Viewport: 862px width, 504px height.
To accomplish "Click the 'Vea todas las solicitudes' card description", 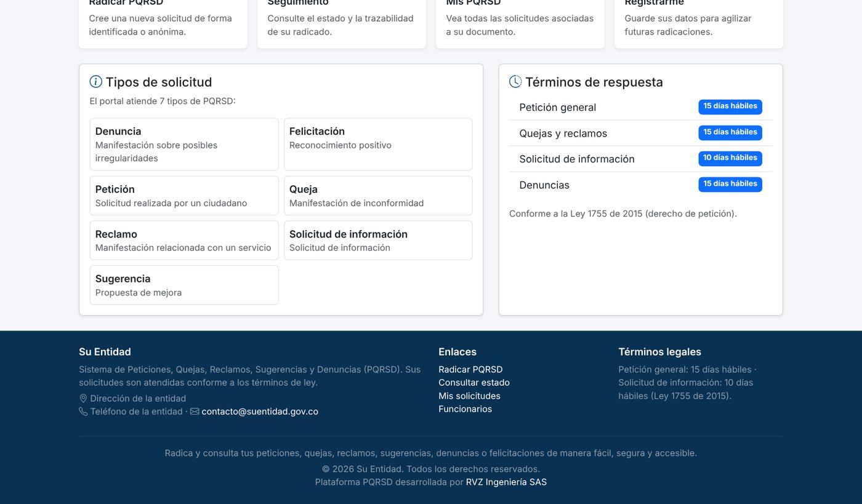I will 520,25.
